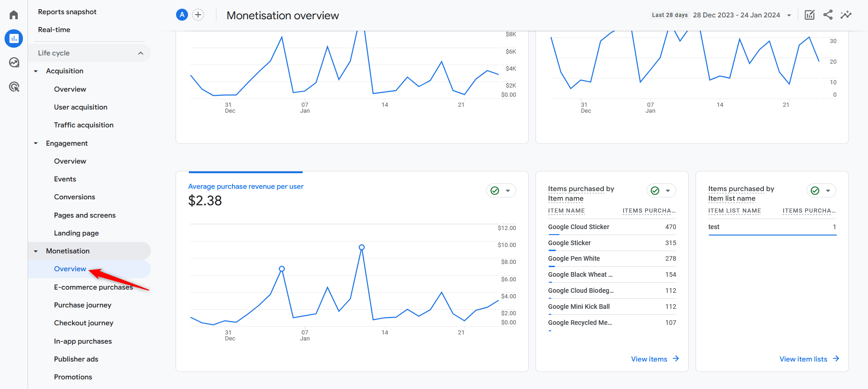Add a comparison with the plus icon
Image resolution: width=868 pixels, height=389 pixels.
[198, 15]
